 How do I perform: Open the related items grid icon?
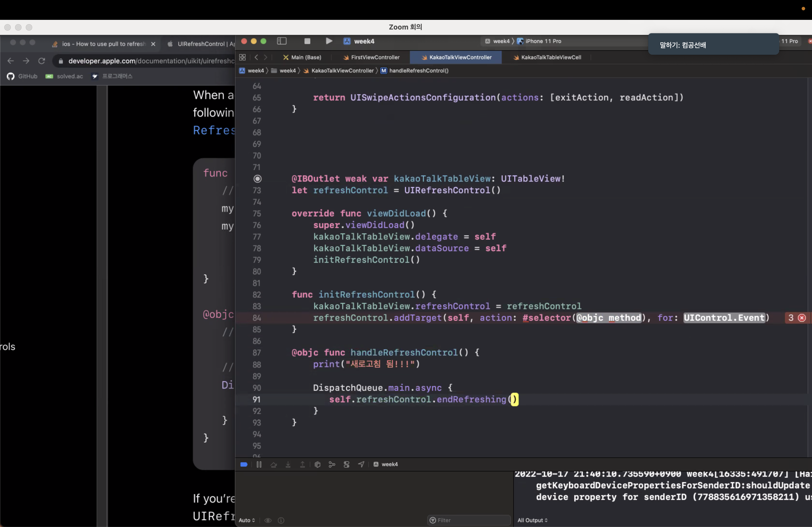pyautogui.click(x=242, y=57)
